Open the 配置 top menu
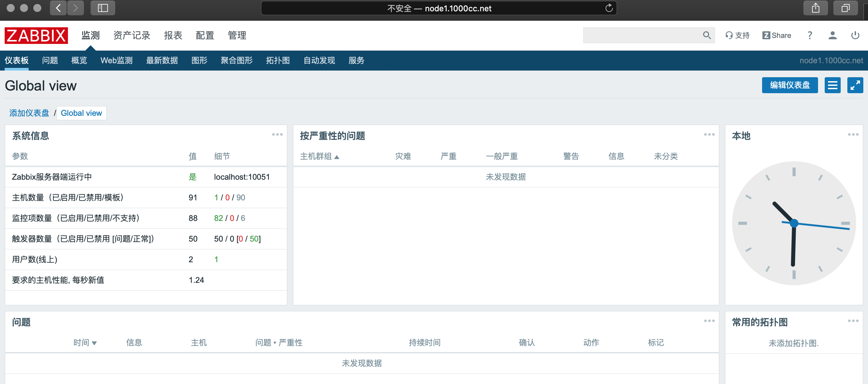 tap(205, 35)
